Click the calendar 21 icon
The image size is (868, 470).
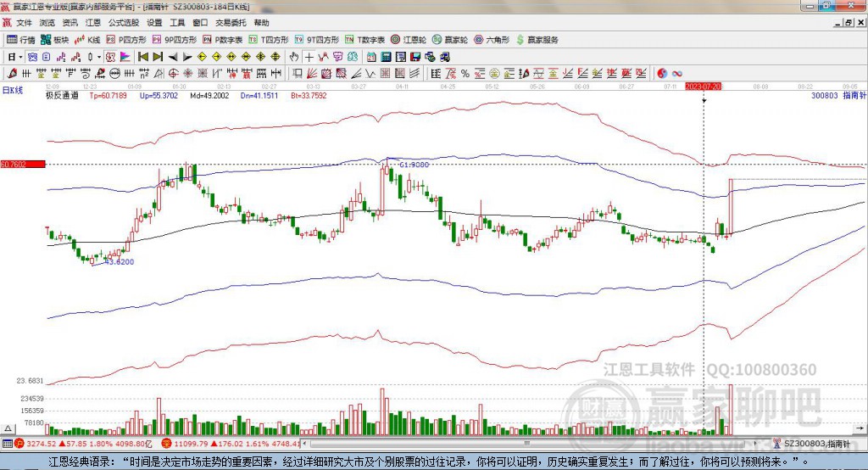pyautogui.click(x=371, y=57)
